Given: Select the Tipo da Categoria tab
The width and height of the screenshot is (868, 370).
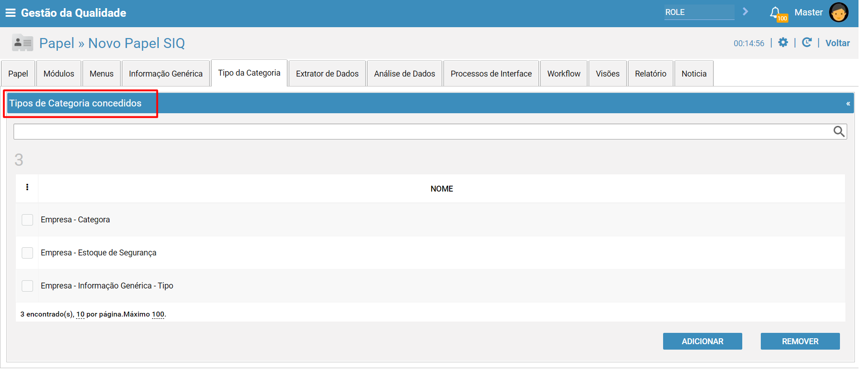Looking at the screenshot, I should tap(249, 73).
